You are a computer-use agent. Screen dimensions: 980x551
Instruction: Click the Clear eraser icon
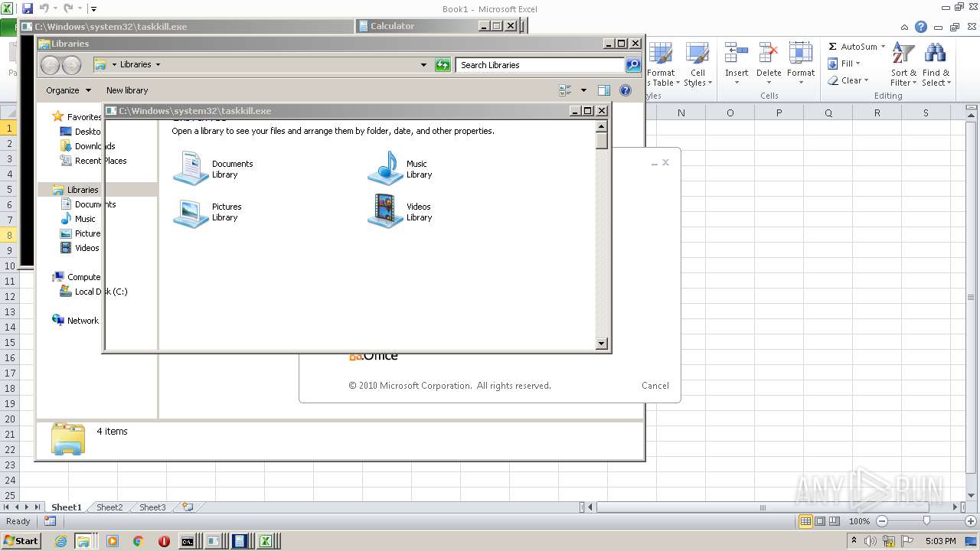point(833,80)
